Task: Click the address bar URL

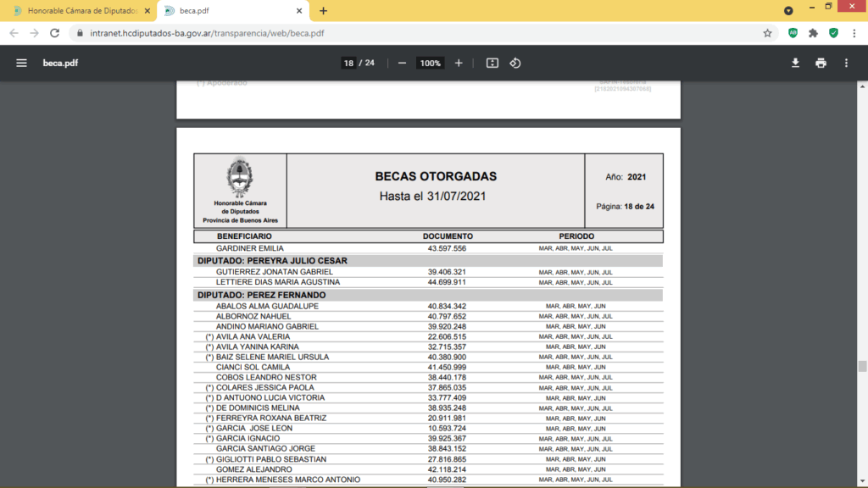Action: coord(207,33)
